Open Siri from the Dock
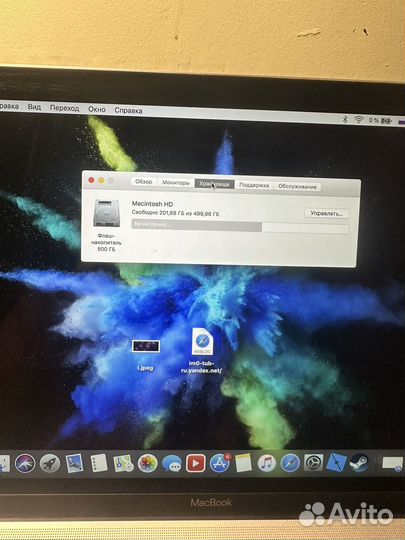 point(25,463)
